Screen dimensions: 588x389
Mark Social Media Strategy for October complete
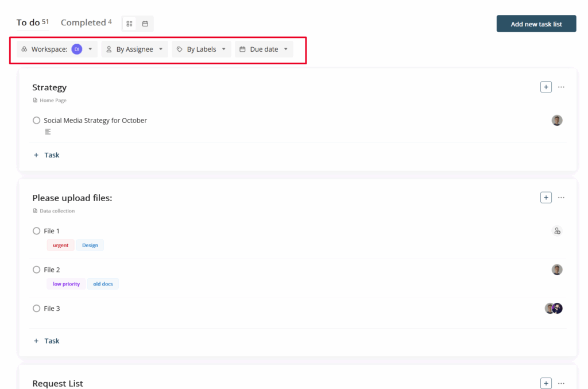click(x=37, y=121)
